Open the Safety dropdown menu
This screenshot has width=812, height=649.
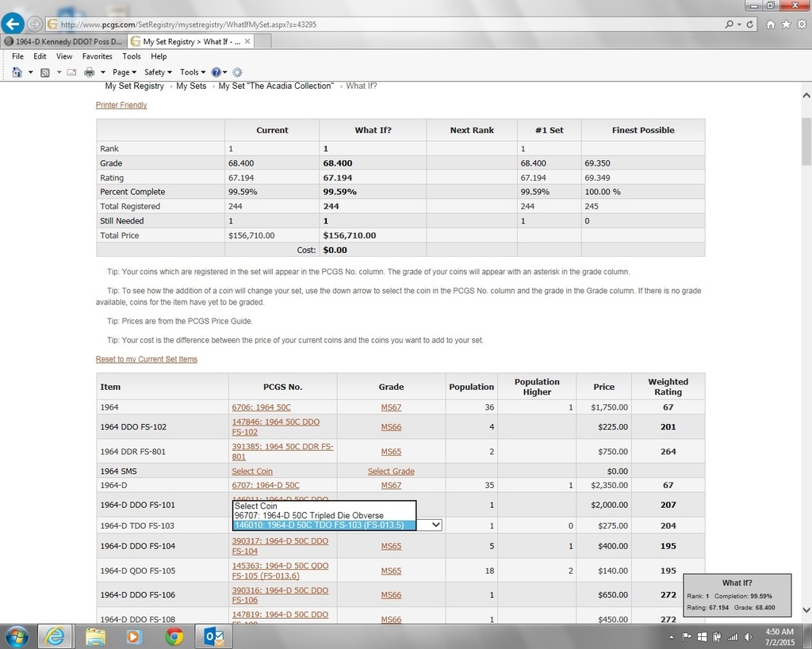click(158, 72)
